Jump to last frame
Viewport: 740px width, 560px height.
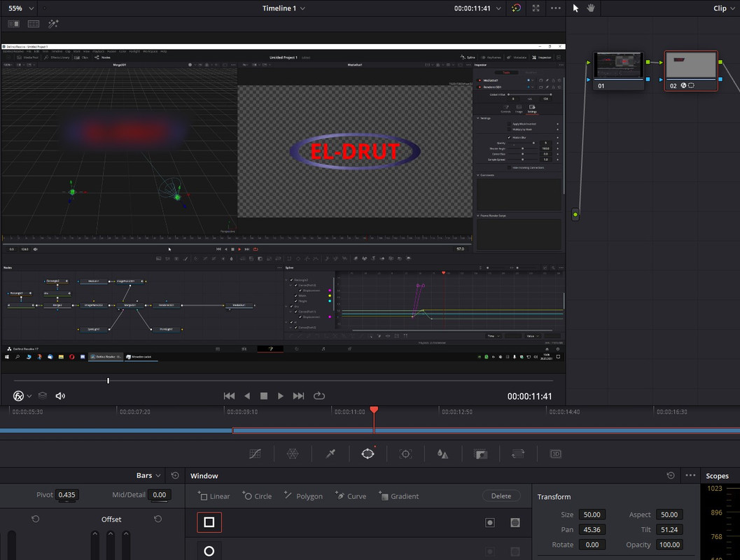[298, 395]
